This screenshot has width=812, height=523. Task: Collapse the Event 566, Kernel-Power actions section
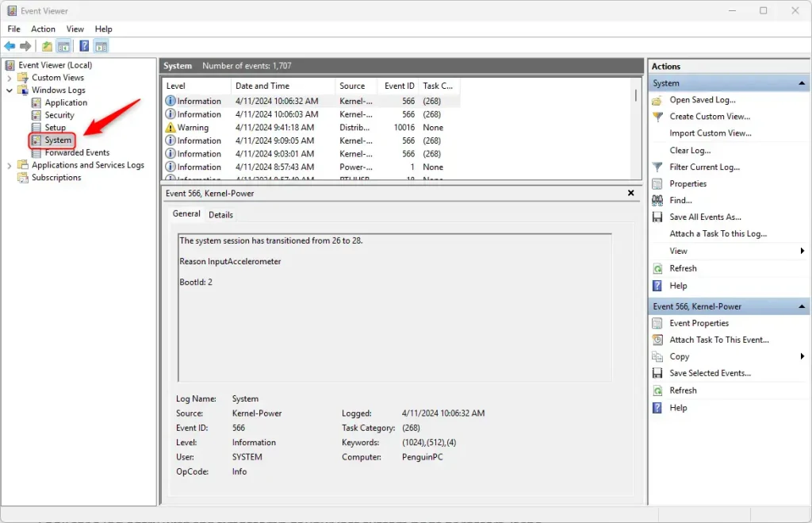click(x=802, y=306)
